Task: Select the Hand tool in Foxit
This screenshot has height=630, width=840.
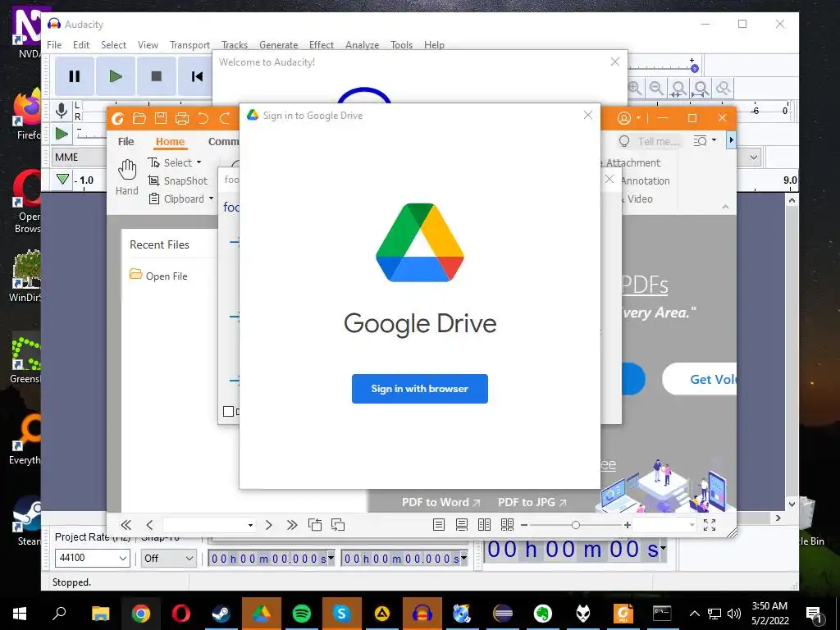Action: 127,177
